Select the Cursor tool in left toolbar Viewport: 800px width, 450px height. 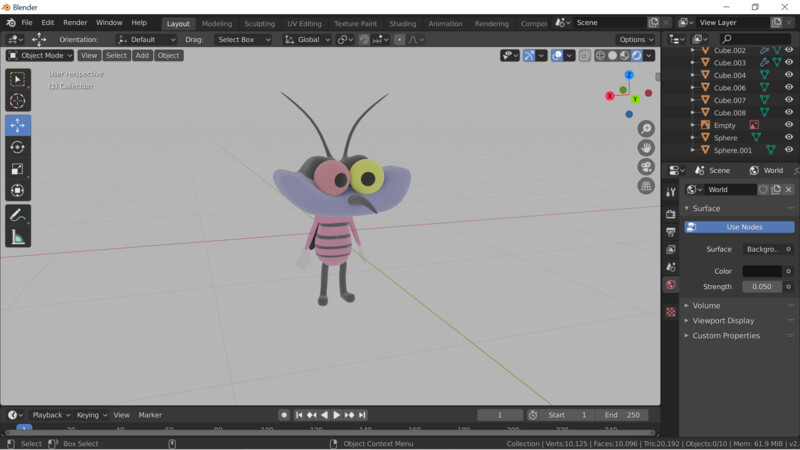[x=18, y=100]
